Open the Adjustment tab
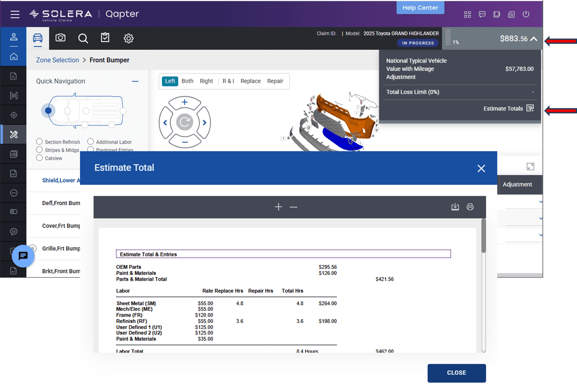Image resolution: width=577 pixels, height=392 pixels. (517, 184)
